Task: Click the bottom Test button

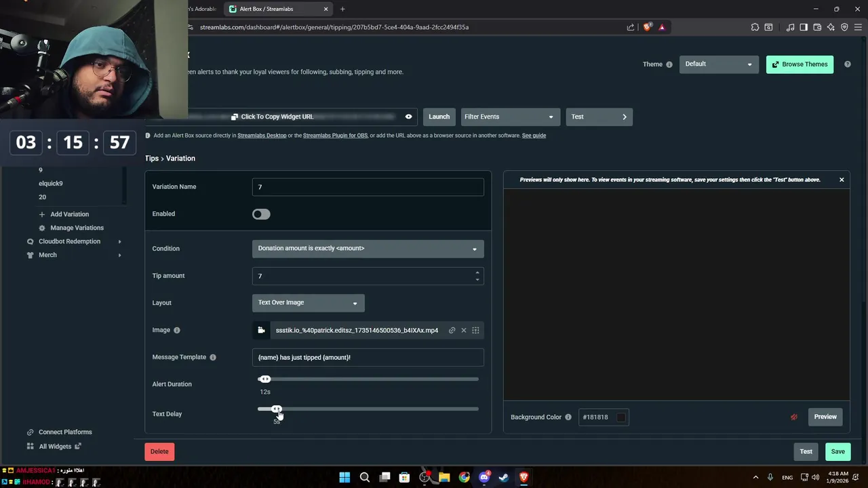Action: 806,451
